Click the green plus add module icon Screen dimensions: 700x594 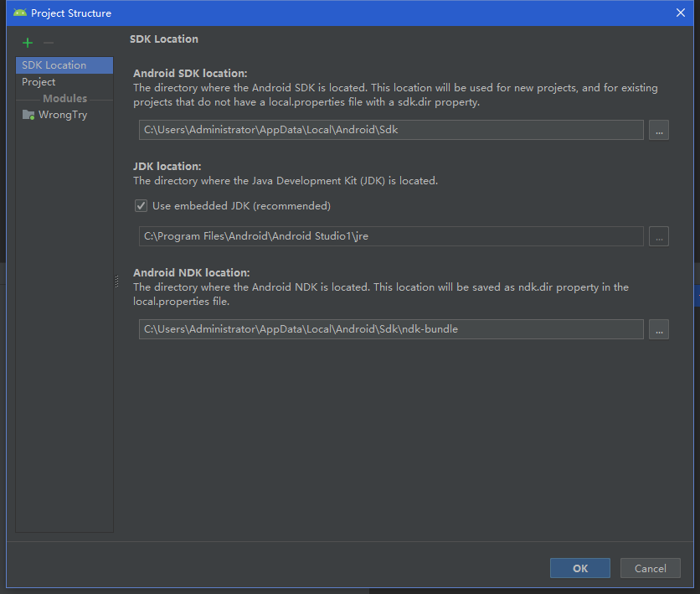[x=28, y=43]
